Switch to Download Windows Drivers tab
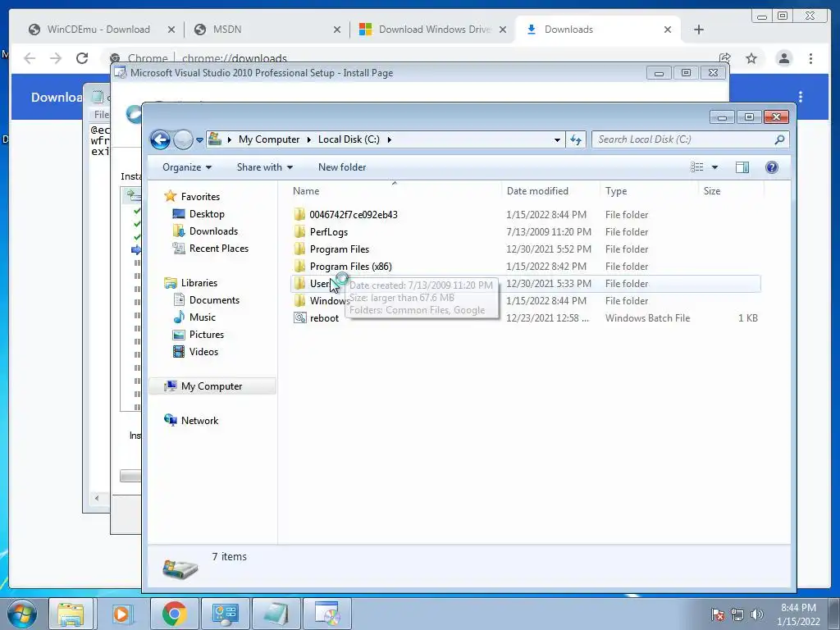Viewport: 840px width, 630px height. 434,30
